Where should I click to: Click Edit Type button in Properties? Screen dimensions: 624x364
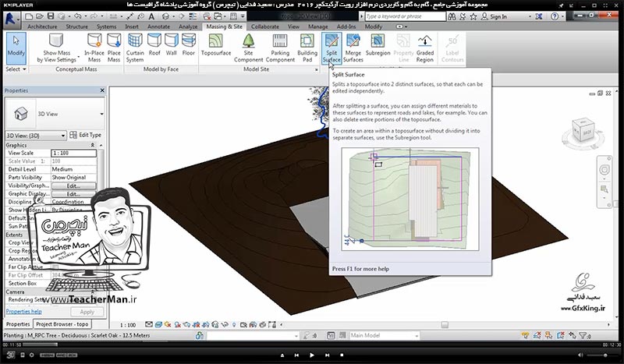(x=85, y=136)
